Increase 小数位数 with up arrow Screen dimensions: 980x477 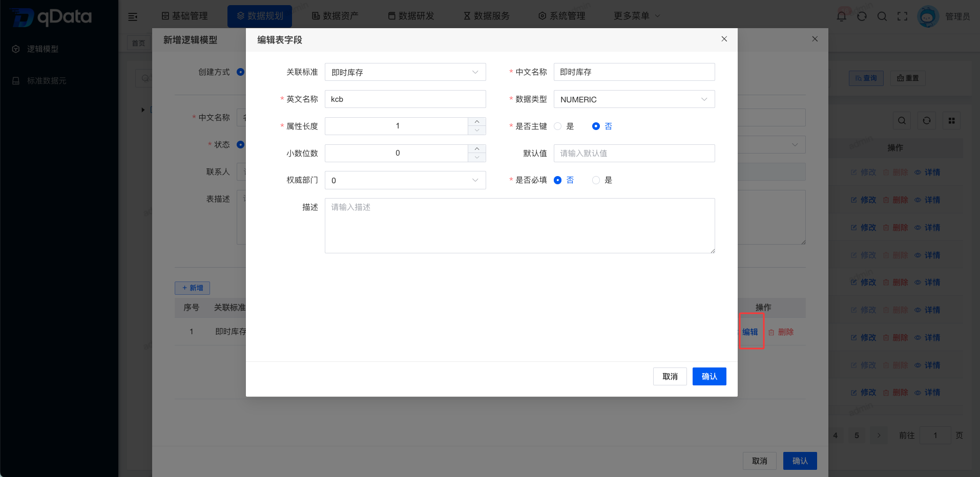(477, 149)
